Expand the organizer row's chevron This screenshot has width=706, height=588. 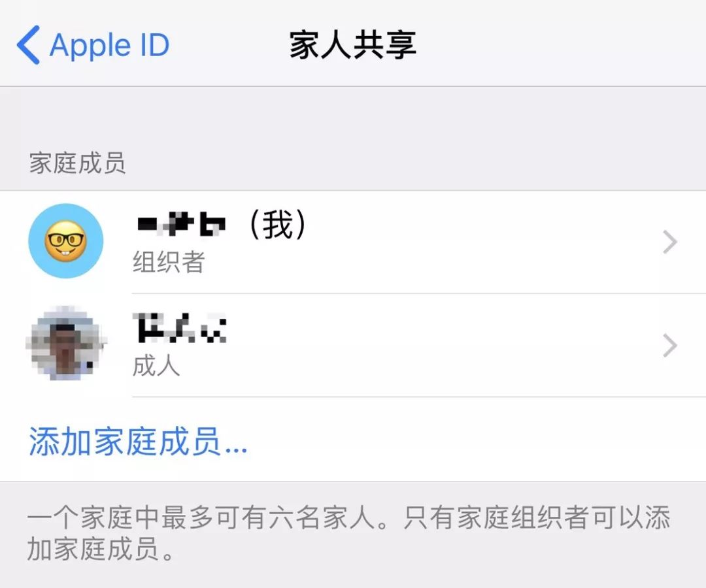(x=670, y=242)
